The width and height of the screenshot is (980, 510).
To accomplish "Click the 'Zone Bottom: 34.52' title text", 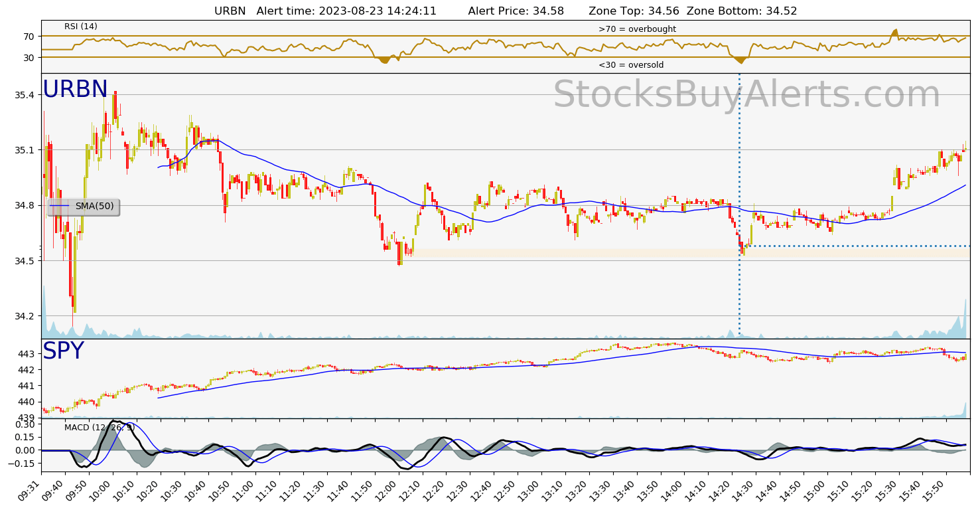I will [742, 11].
